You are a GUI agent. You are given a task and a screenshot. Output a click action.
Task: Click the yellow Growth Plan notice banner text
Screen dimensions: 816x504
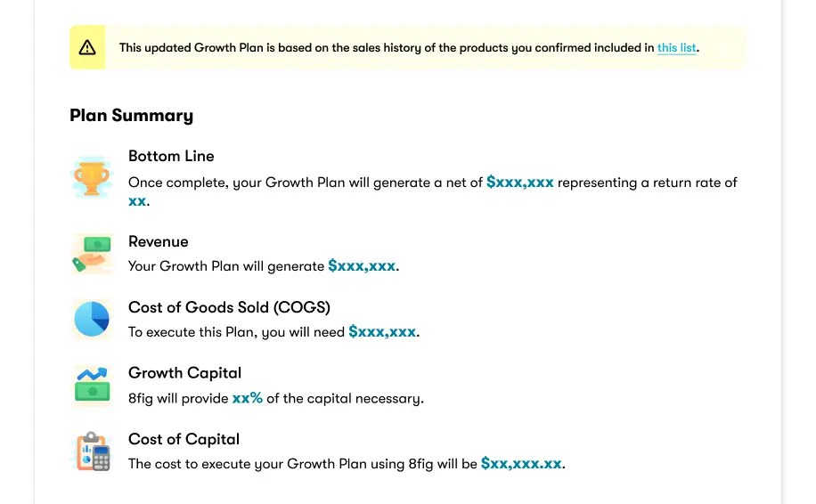point(409,48)
